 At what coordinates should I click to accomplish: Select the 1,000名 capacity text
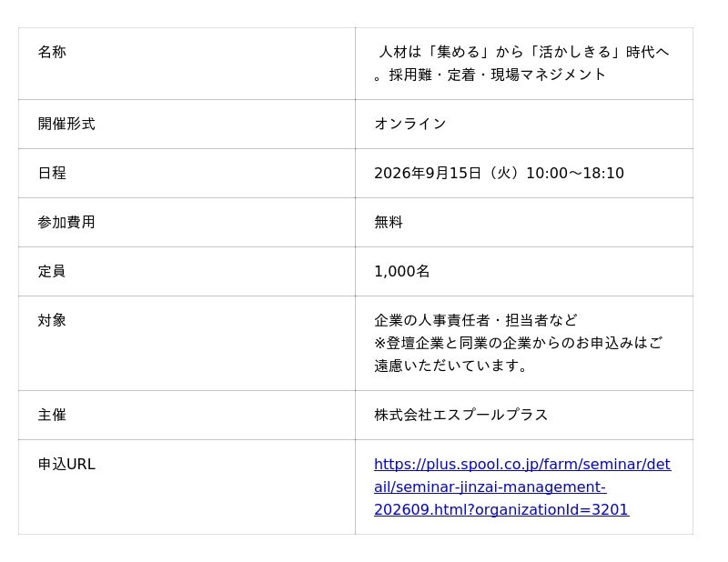click(402, 272)
